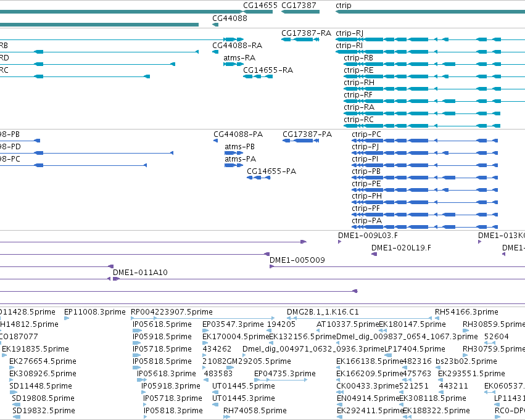Select the EK188322.5prime label
This screenshot has height=420, width=525.
tap(436, 411)
